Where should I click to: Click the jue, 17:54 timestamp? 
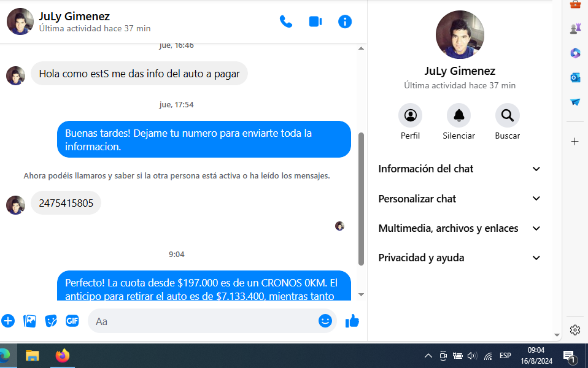coord(176,105)
